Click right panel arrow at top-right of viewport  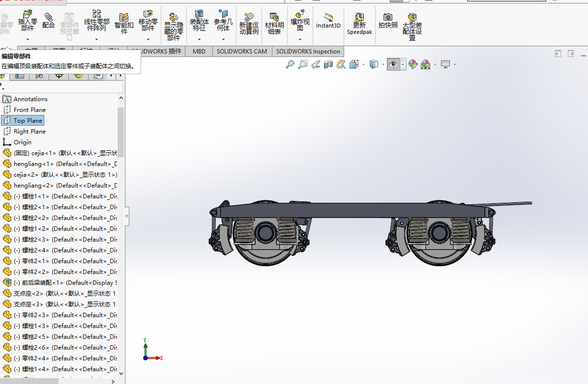tap(571, 54)
